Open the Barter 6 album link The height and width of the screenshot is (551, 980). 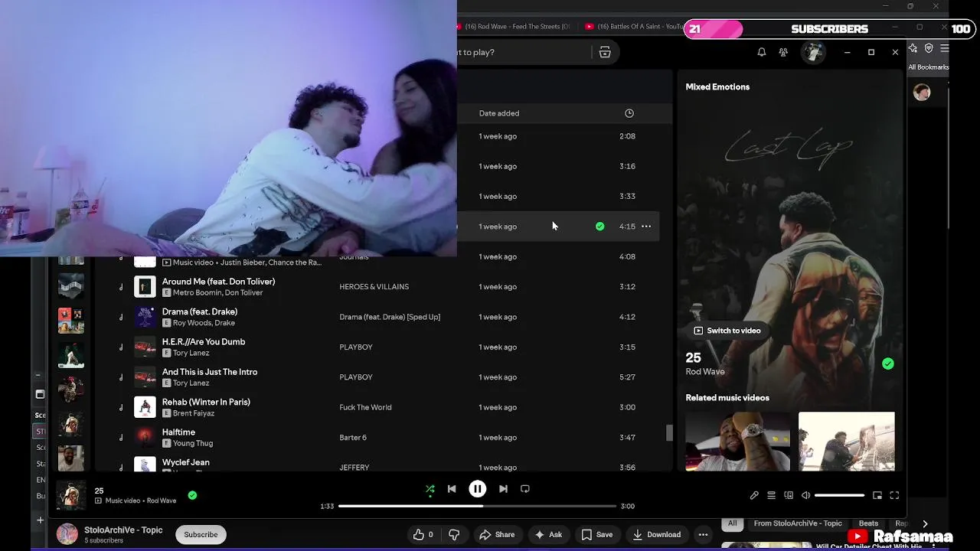[x=353, y=438]
